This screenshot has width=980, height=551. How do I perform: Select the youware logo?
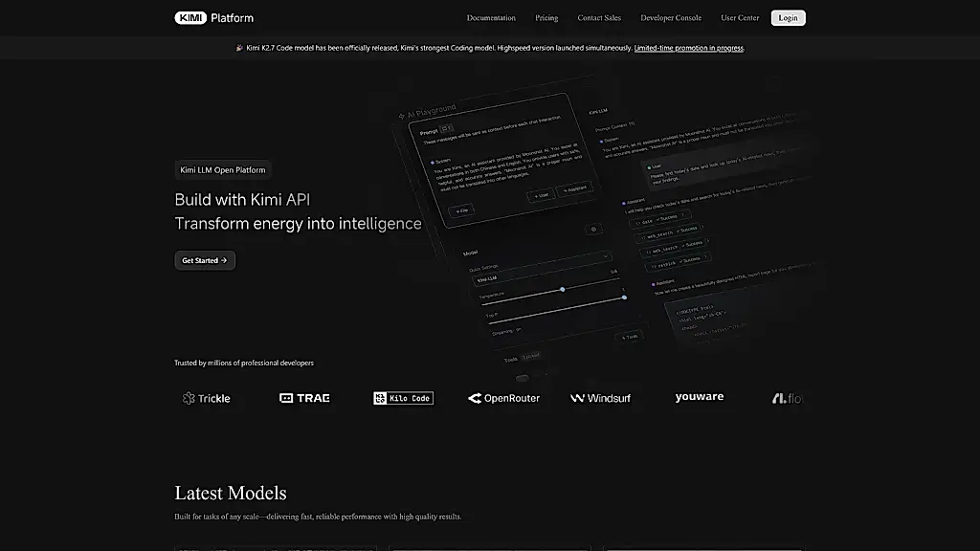coord(700,397)
